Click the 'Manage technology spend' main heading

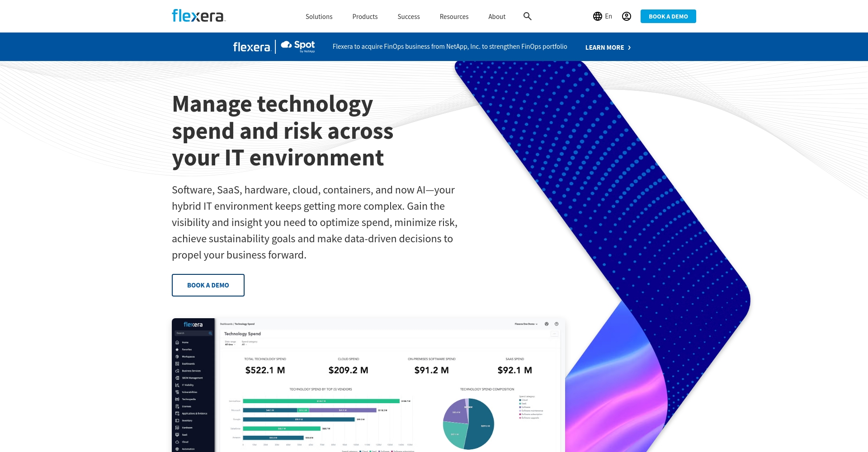pyautogui.click(x=283, y=131)
